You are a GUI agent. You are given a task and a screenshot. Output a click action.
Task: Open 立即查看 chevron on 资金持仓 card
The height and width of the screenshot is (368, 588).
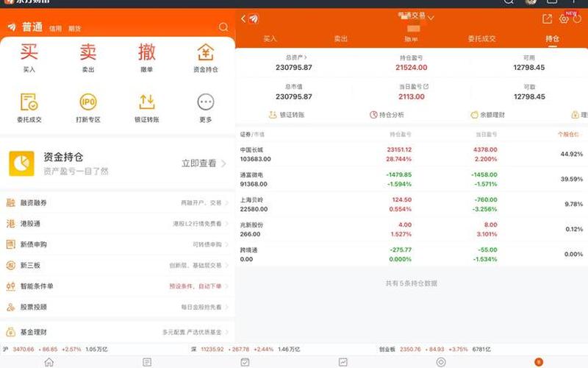[223, 163]
